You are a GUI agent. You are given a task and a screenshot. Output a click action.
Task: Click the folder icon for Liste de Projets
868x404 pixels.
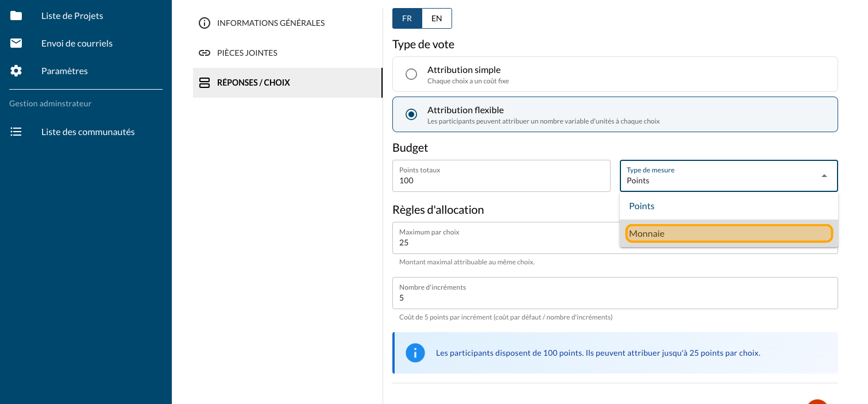pos(16,16)
